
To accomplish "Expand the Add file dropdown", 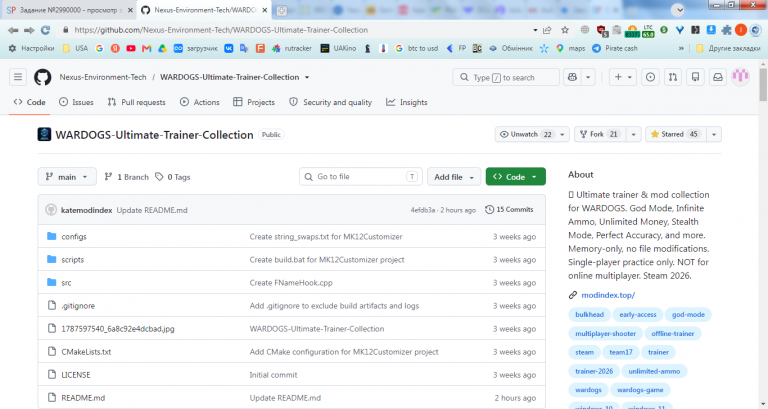I will click(x=454, y=177).
